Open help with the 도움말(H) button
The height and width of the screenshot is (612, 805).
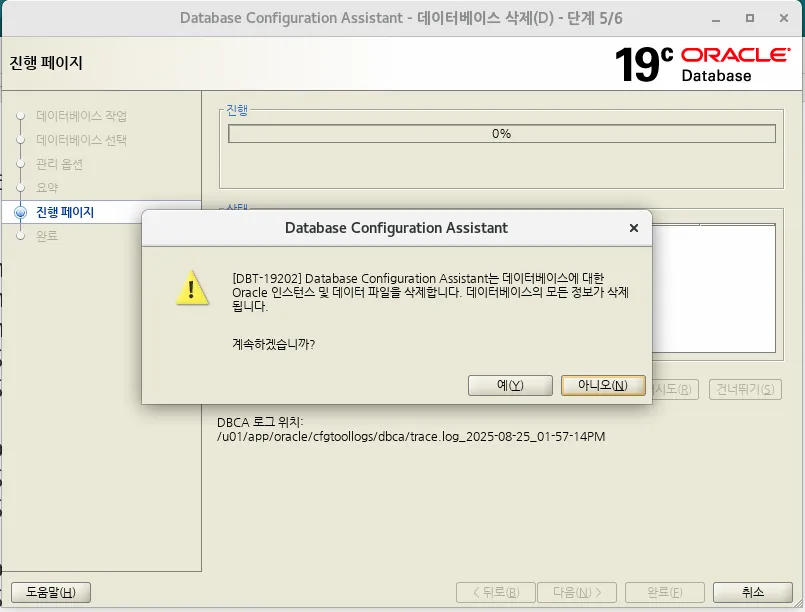point(51,592)
